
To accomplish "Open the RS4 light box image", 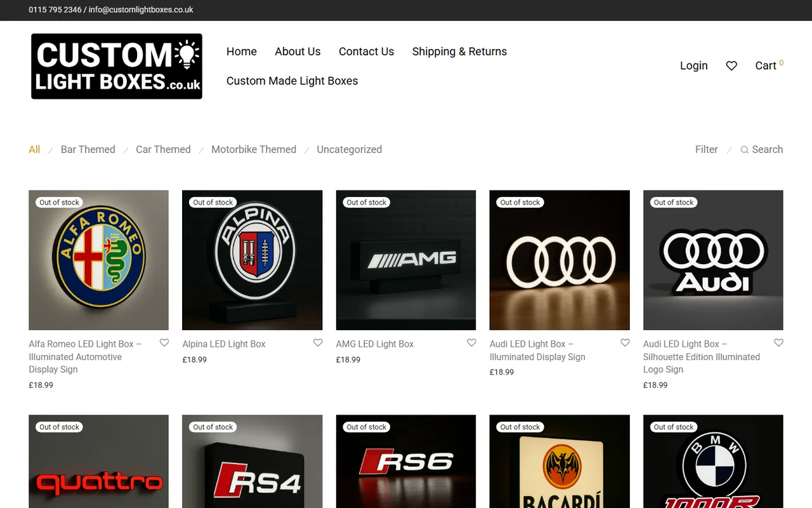I will coord(252,462).
